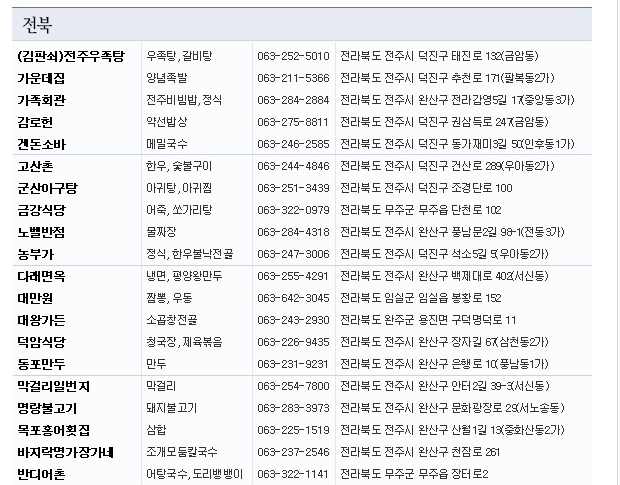The width and height of the screenshot is (620, 485).
Task: Select menu text 양념족발
Action: point(166,78)
